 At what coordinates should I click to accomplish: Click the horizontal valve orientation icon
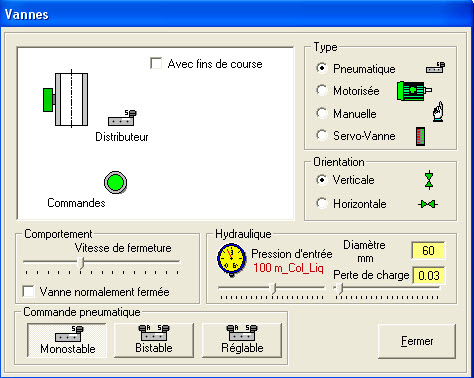pos(428,204)
